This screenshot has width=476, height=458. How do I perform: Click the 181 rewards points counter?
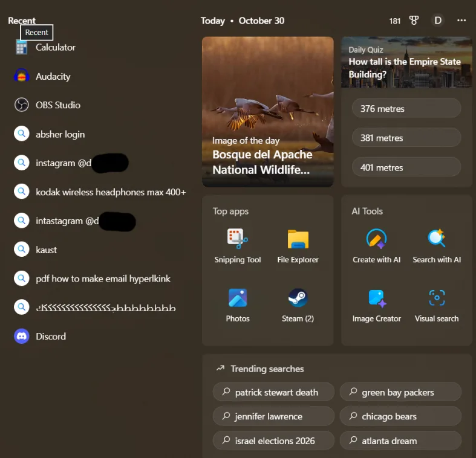click(x=394, y=21)
